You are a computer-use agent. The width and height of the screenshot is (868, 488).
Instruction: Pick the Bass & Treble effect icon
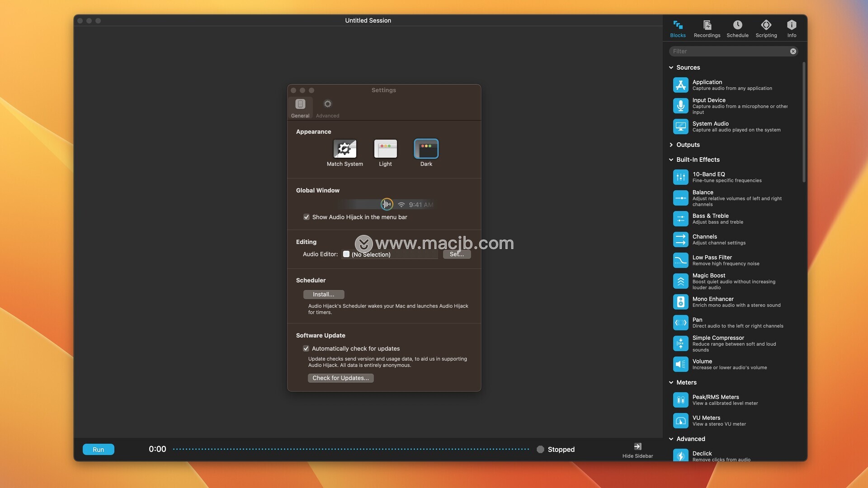[680, 219]
